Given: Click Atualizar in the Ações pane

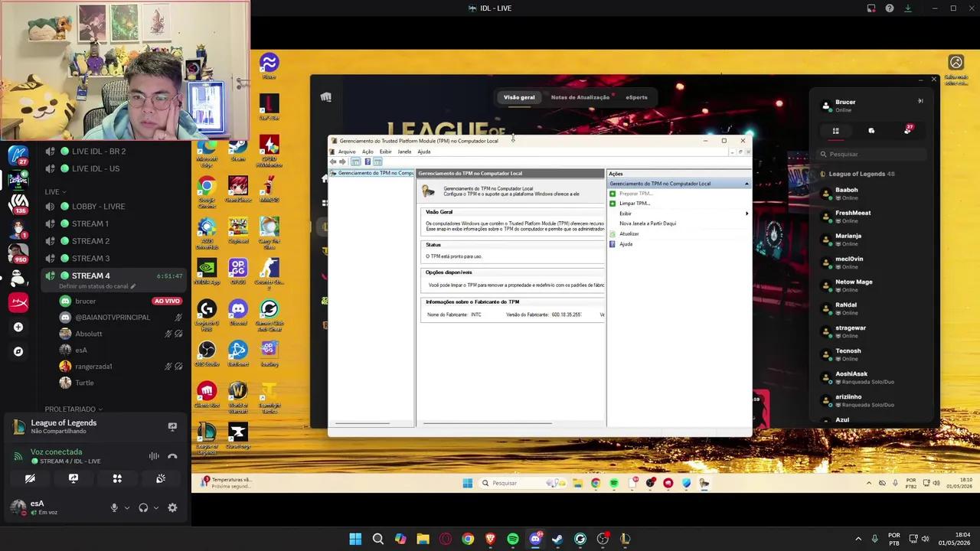Looking at the screenshot, I should [629, 233].
